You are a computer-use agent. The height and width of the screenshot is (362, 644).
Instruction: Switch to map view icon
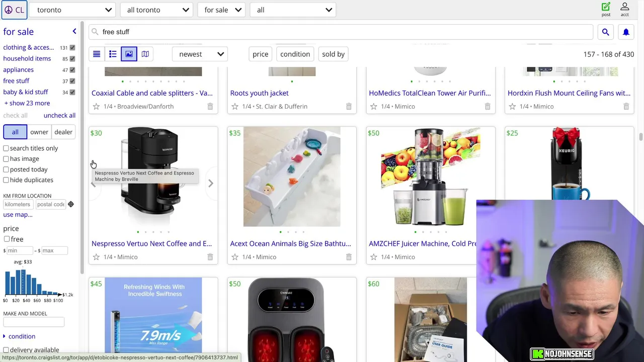[x=145, y=54]
